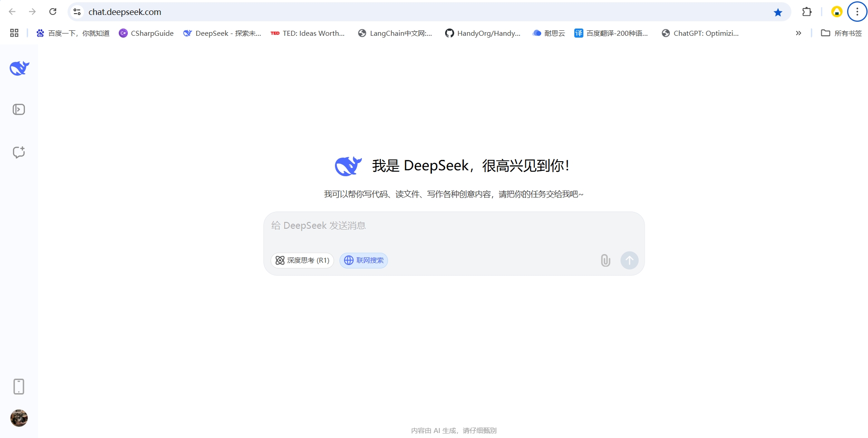
Task: Go forward with browser forward arrow
Action: click(x=32, y=12)
